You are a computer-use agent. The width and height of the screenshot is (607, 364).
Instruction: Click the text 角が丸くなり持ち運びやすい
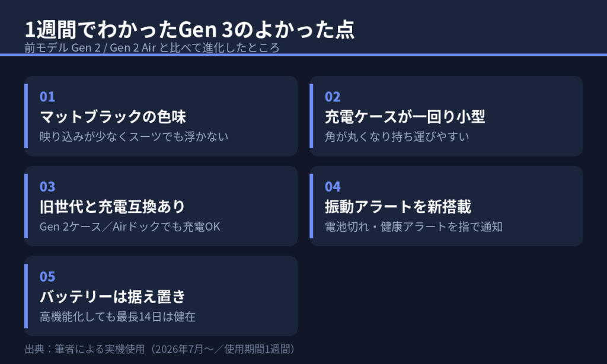(397, 136)
